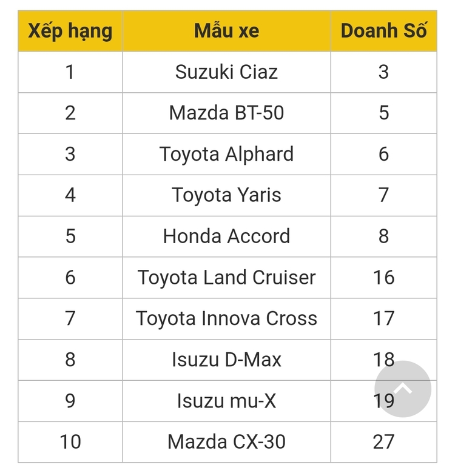Click the Toyota Alphard cell
The width and height of the screenshot is (455, 476).
(x=226, y=154)
